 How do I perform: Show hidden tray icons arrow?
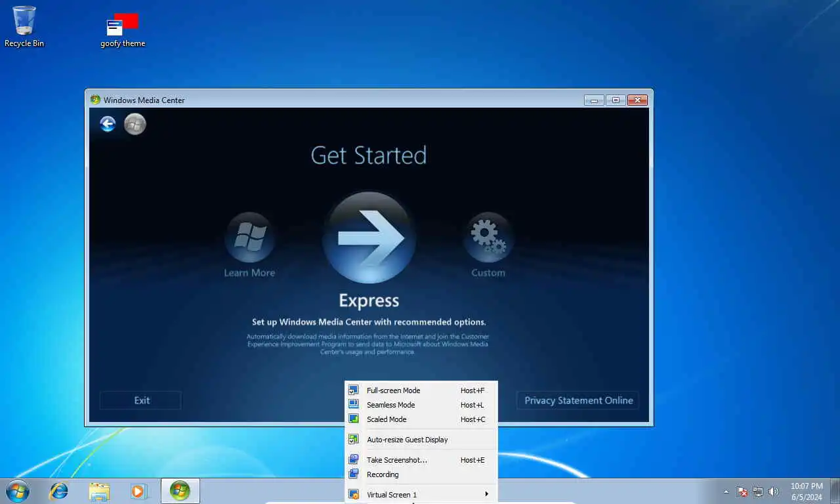tap(726, 492)
